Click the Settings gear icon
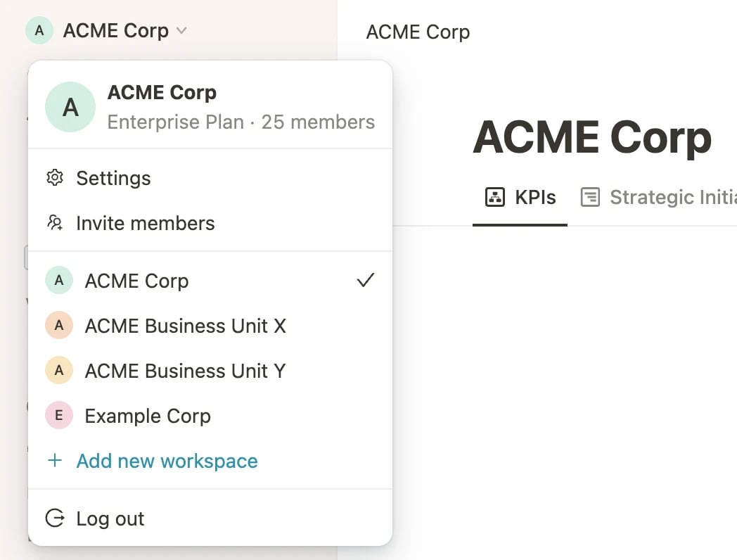The image size is (737, 560). click(55, 178)
